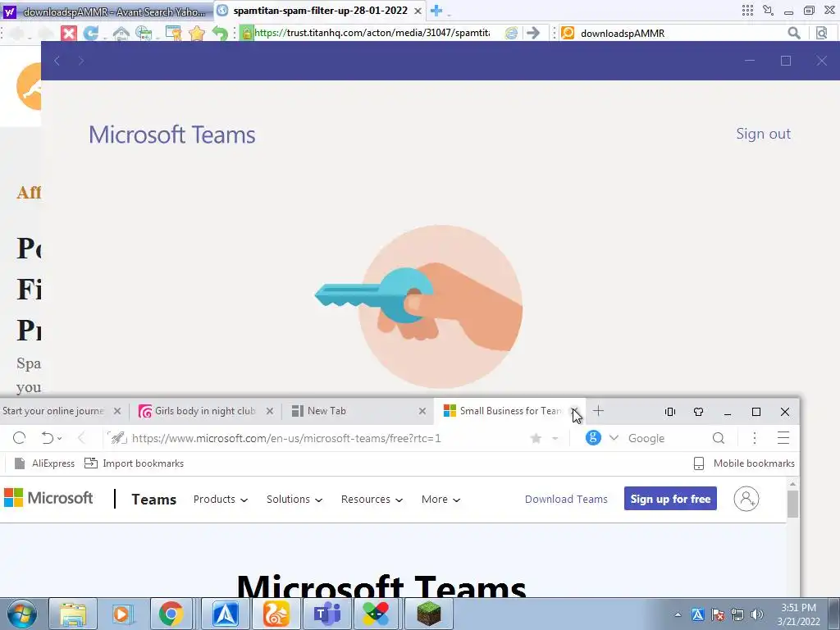
Task: Expand search engine chooser chevron
Action: point(614,438)
